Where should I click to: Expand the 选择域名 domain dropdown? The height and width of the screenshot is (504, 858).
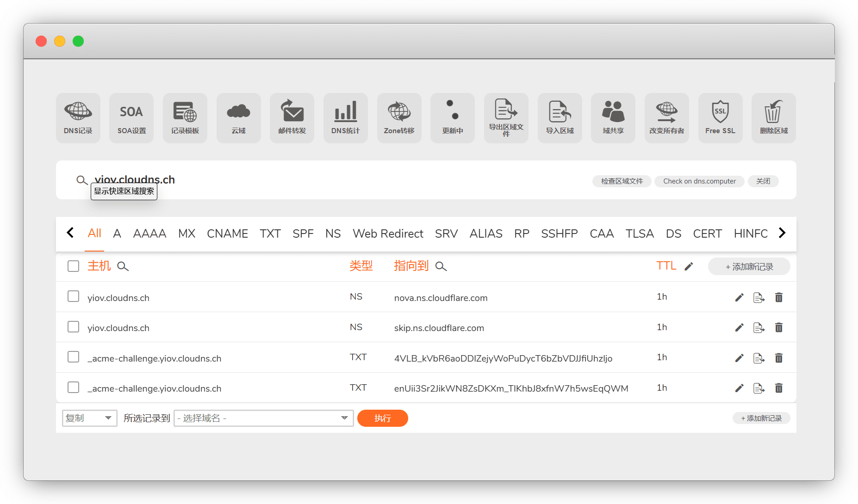pyautogui.click(x=263, y=418)
